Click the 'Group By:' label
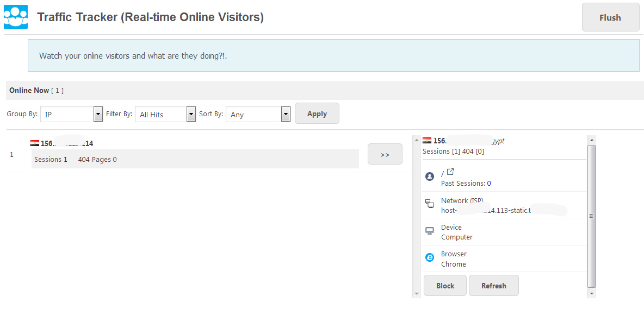This screenshot has height=309, width=644. pyautogui.click(x=22, y=114)
